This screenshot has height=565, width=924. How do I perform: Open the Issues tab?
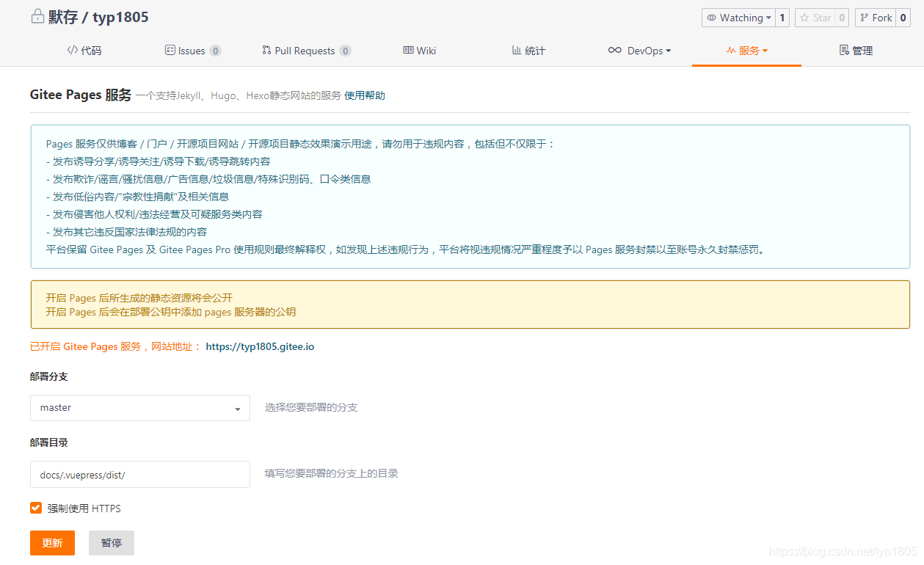tap(193, 51)
